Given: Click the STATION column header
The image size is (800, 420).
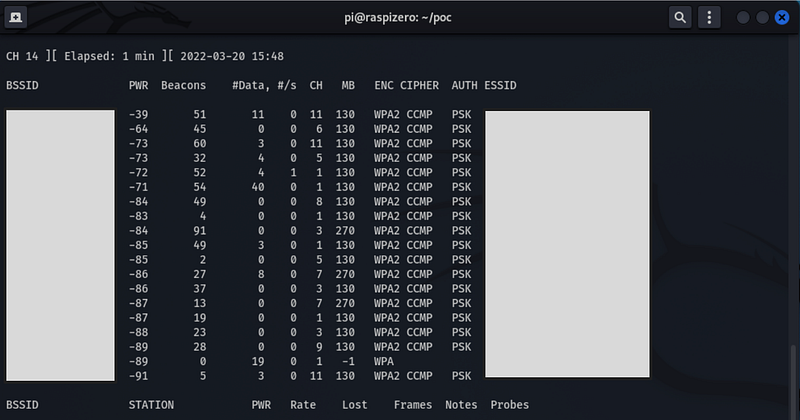Looking at the screenshot, I should (x=151, y=406).
